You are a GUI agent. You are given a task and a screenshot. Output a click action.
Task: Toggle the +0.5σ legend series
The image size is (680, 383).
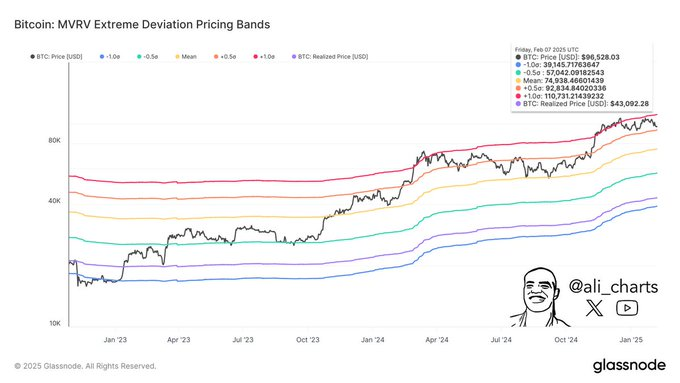click(x=225, y=56)
